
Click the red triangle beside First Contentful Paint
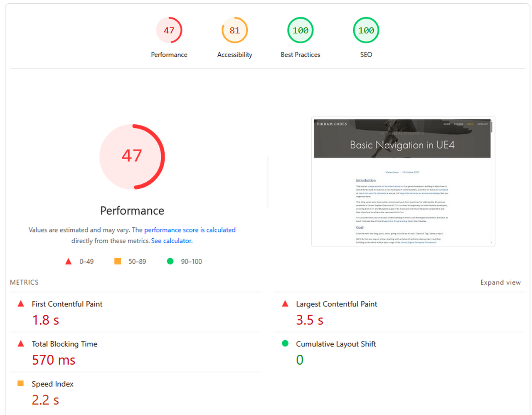point(21,304)
